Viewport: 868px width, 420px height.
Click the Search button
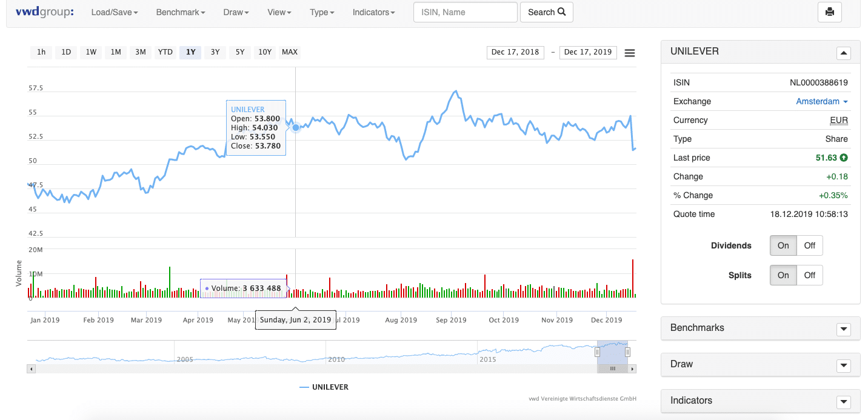coord(547,12)
